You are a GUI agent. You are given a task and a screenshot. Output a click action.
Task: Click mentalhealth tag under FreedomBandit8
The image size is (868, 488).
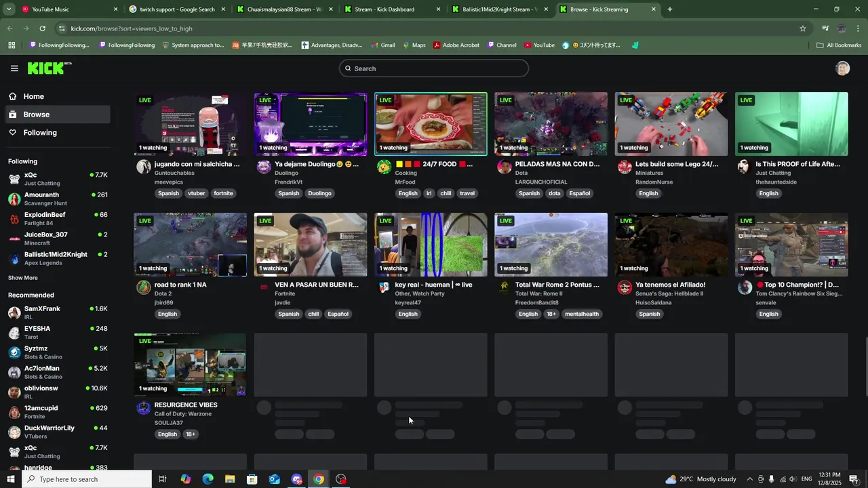point(582,314)
